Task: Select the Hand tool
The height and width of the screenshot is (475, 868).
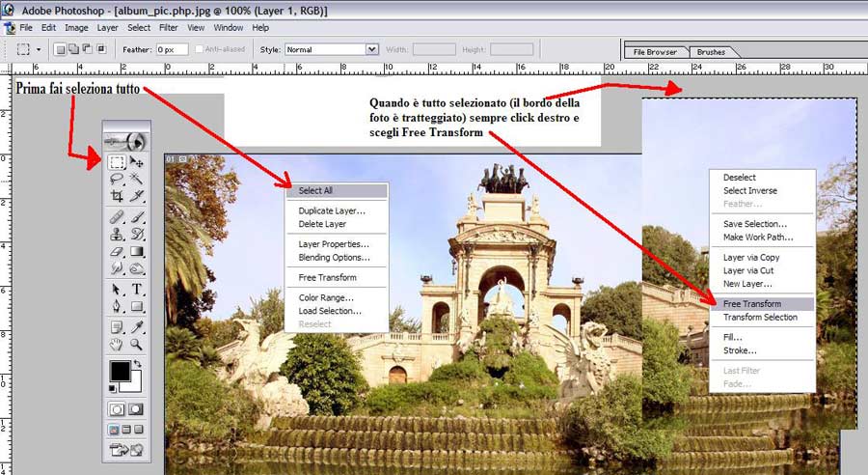Action: click(x=116, y=343)
